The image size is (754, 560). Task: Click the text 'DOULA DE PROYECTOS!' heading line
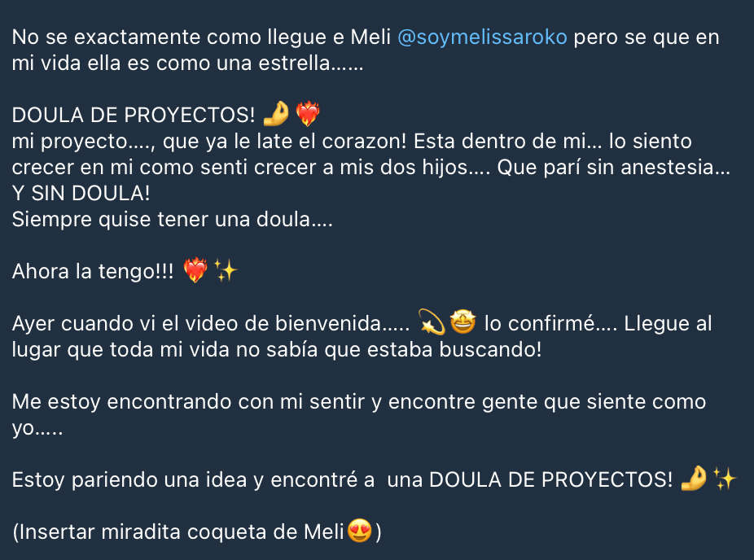134,116
